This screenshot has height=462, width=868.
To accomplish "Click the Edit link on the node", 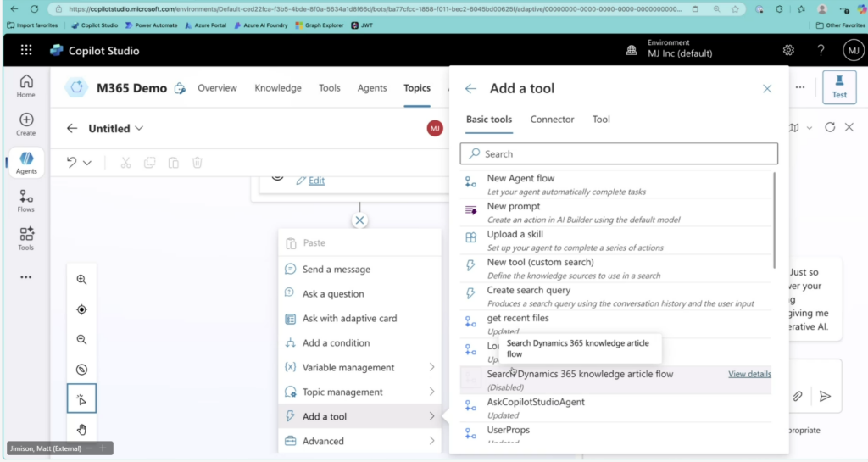I will [317, 181].
